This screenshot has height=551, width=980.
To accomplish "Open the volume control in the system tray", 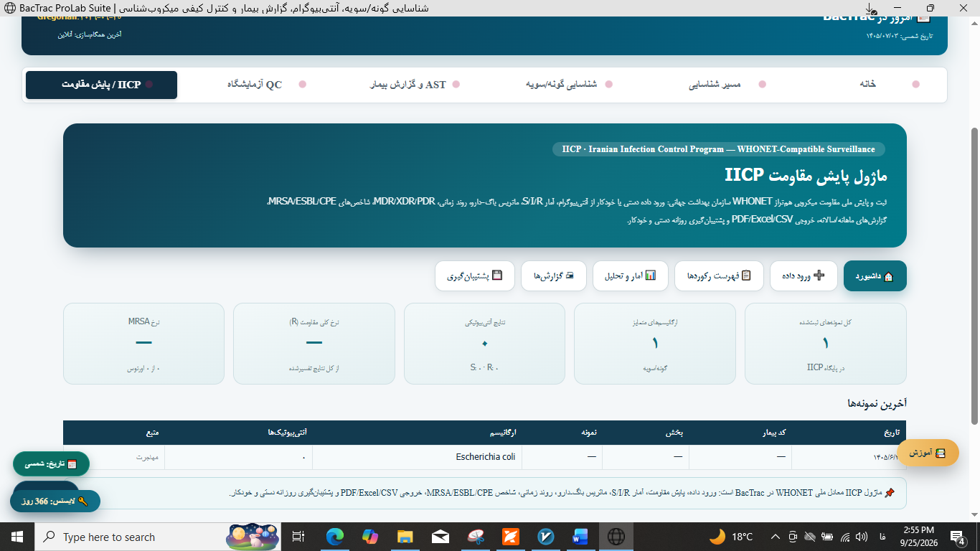I will point(861,537).
